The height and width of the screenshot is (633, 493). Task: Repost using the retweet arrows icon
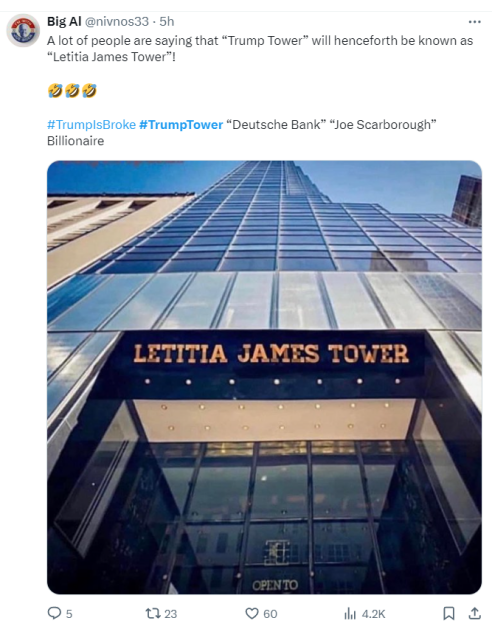click(x=153, y=614)
